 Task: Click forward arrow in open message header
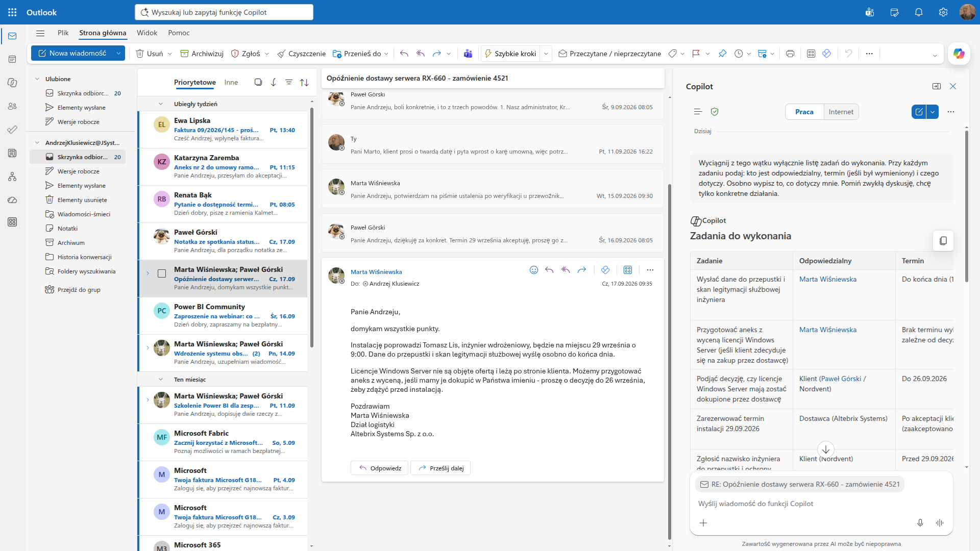[582, 270]
